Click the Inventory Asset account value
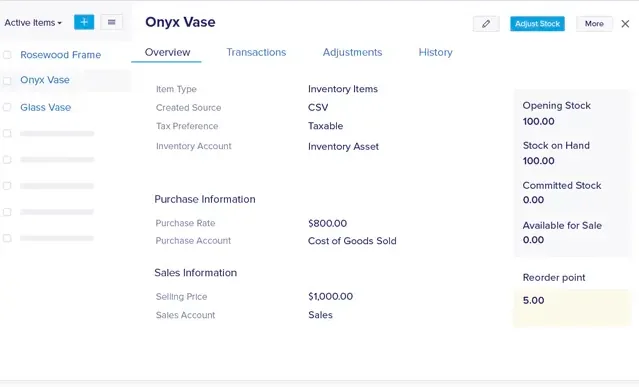Image resolution: width=639 pixels, height=387 pixels. (x=343, y=146)
